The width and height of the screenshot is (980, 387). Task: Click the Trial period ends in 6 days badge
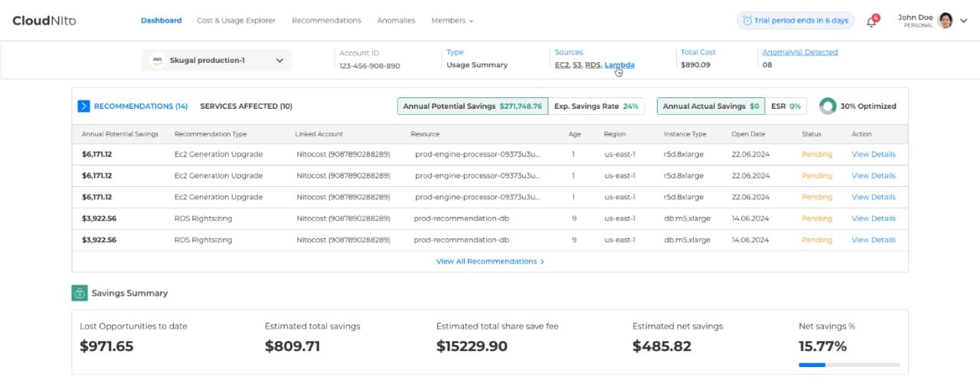point(795,21)
